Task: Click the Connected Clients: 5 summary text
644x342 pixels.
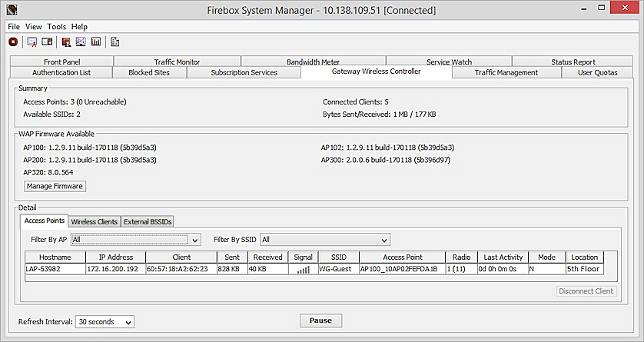Action: click(x=356, y=101)
